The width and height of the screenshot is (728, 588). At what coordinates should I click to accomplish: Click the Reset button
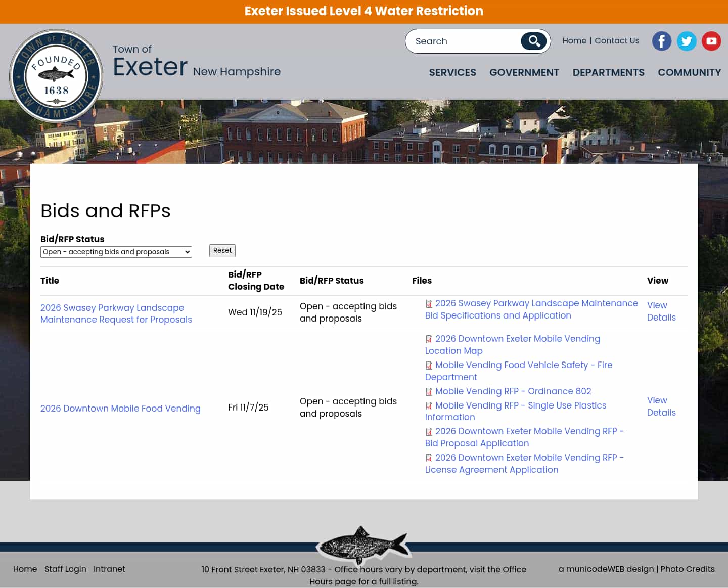pyautogui.click(x=222, y=250)
